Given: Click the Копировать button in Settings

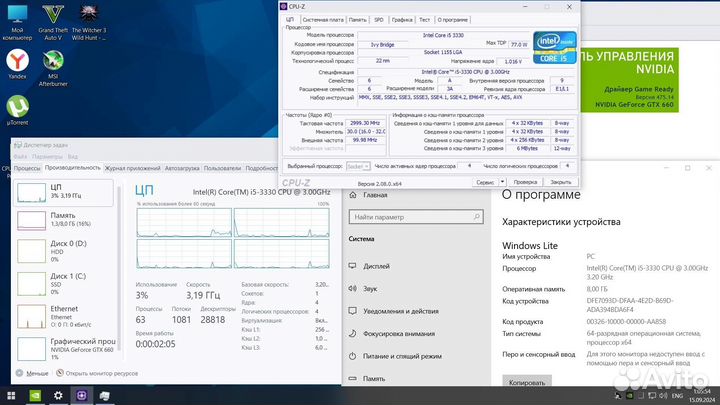Looking at the screenshot, I should 527,382.
